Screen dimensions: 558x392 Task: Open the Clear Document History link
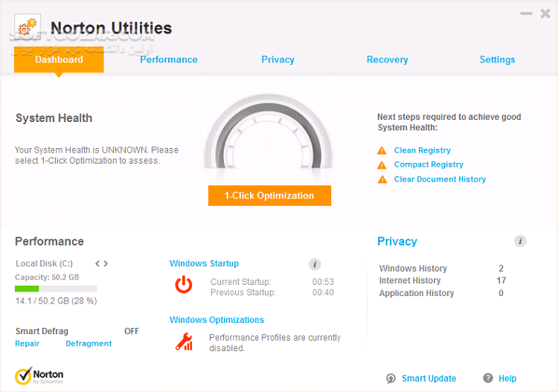[x=440, y=179]
